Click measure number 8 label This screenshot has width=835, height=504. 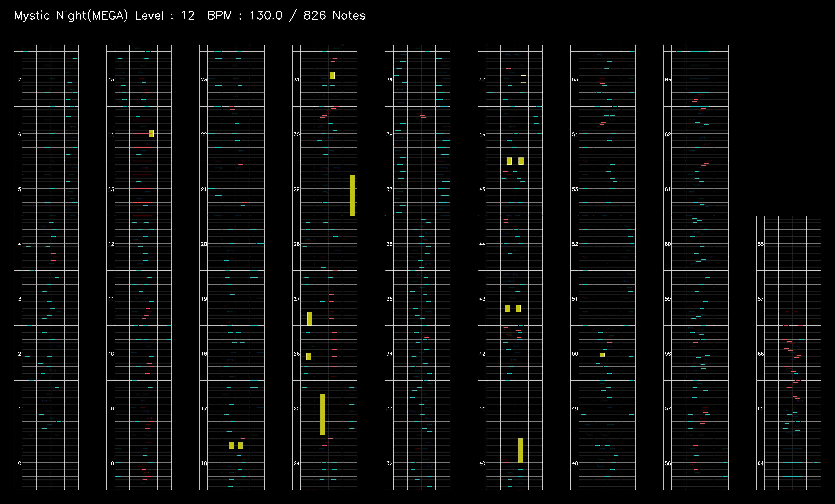[113, 463]
